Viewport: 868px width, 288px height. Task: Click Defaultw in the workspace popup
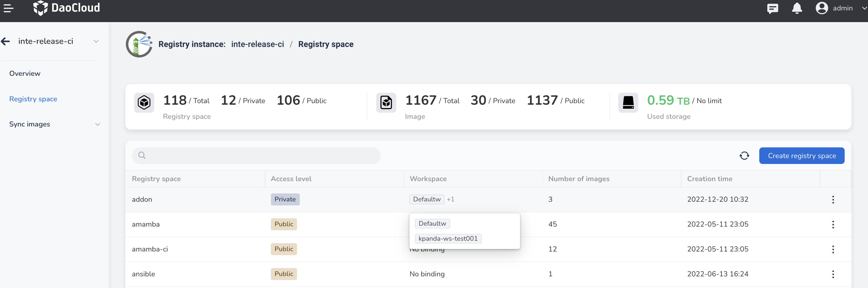432,224
